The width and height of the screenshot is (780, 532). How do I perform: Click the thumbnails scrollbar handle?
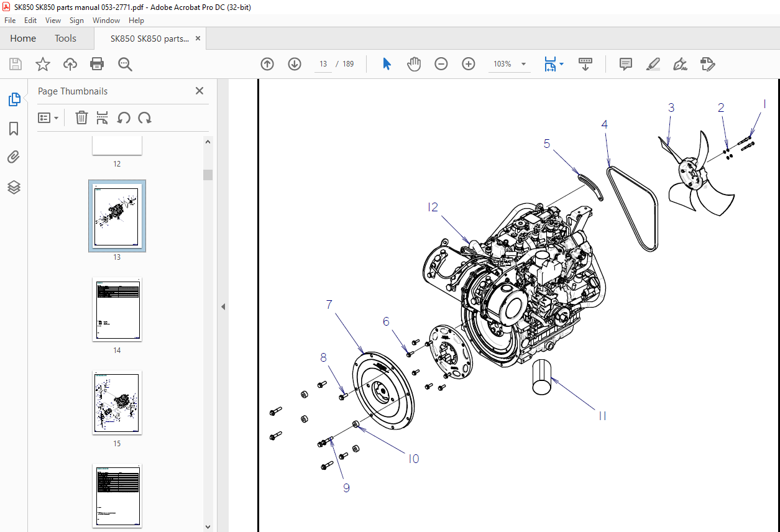pos(208,175)
